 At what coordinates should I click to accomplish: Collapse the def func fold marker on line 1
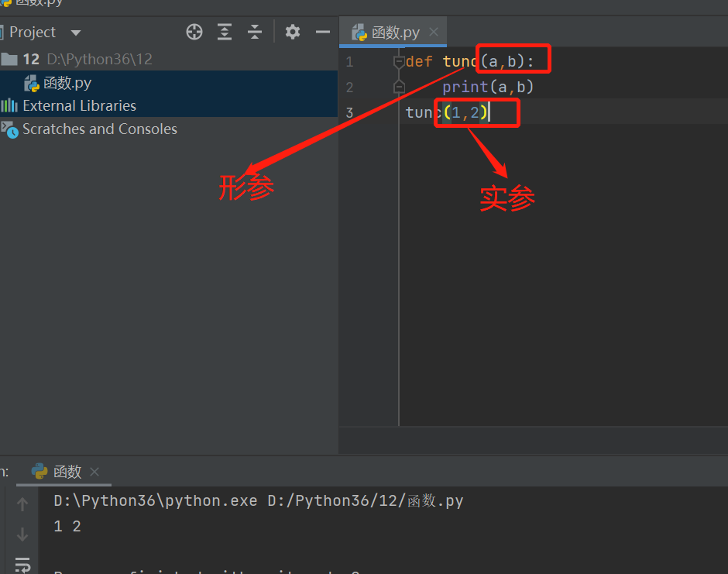399,61
